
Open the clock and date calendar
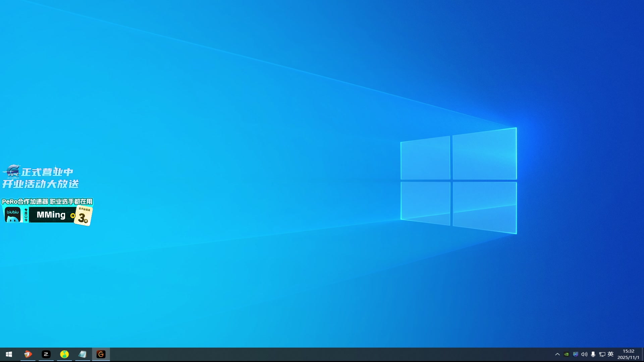tap(628, 354)
